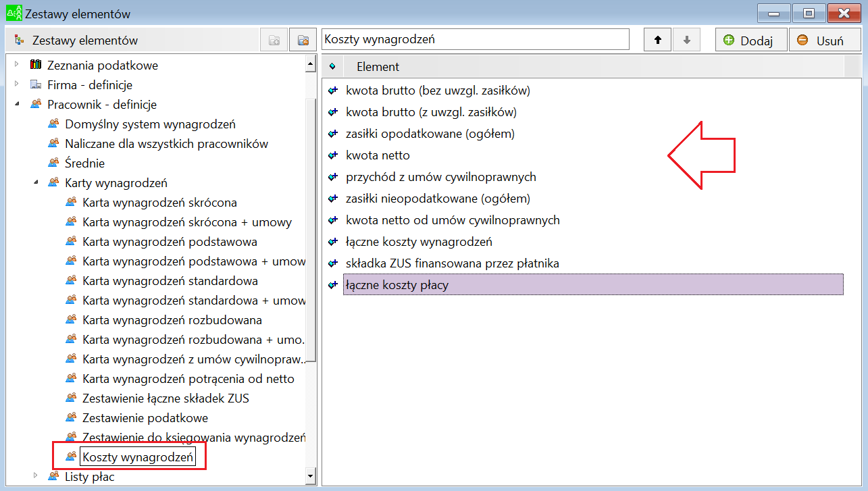Select Karta wynagrodzeń z umów cywilnopraw.
The height and width of the screenshot is (491, 868).
click(x=193, y=359)
